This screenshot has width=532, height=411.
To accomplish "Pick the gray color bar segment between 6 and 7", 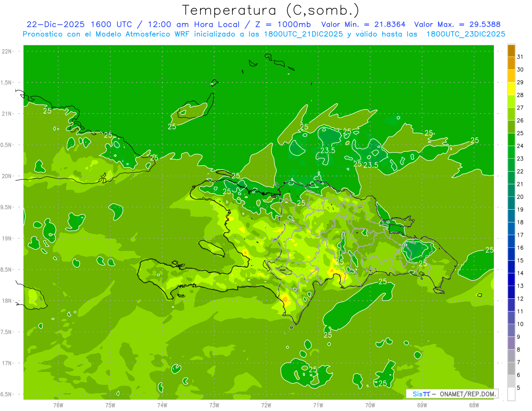I will 511,368.
